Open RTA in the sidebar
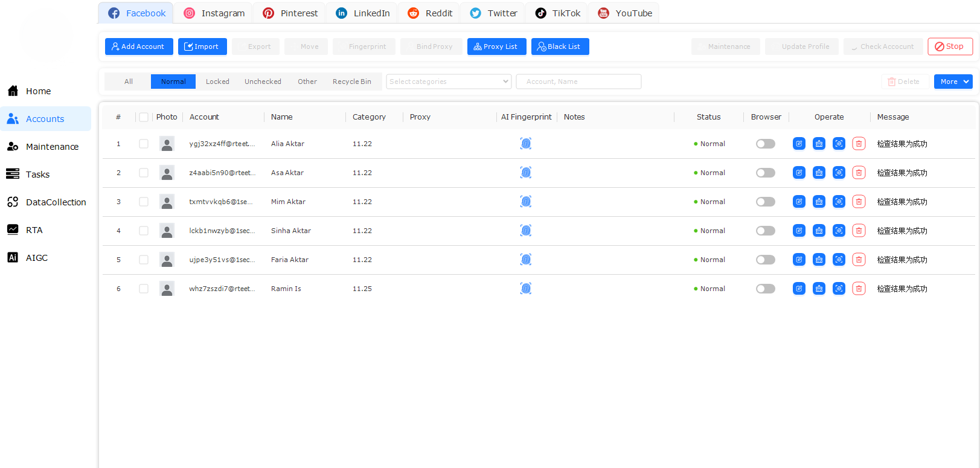This screenshot has height=468, width=980. [45, 230]
